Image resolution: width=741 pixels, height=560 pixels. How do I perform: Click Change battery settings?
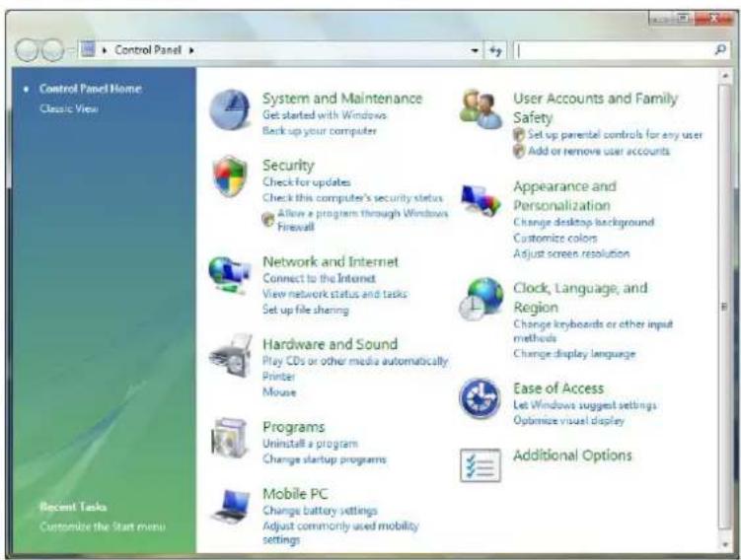tap(320, 511)
